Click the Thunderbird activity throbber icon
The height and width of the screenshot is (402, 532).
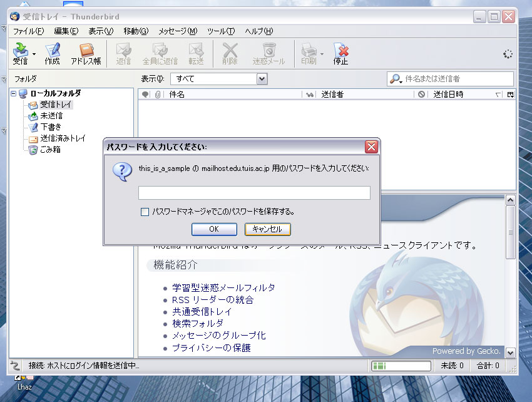(x=508, y=54)
